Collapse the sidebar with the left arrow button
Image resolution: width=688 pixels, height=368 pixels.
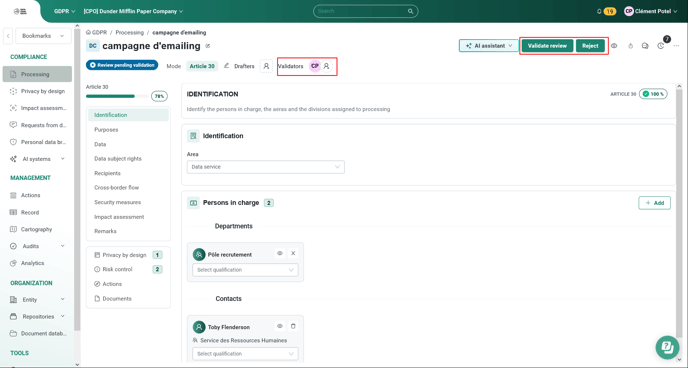pyautogui.click(x=8, y=36)
